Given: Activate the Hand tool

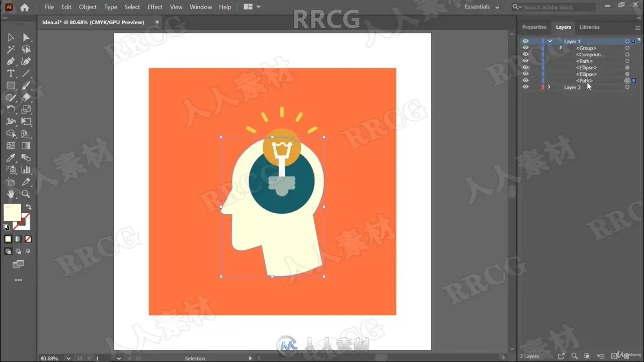Looking at the screenshot, I should 11,194.
